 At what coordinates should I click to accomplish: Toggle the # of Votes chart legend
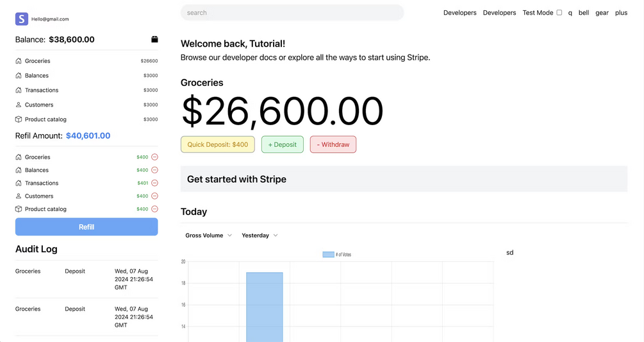[x=337, y=255]
